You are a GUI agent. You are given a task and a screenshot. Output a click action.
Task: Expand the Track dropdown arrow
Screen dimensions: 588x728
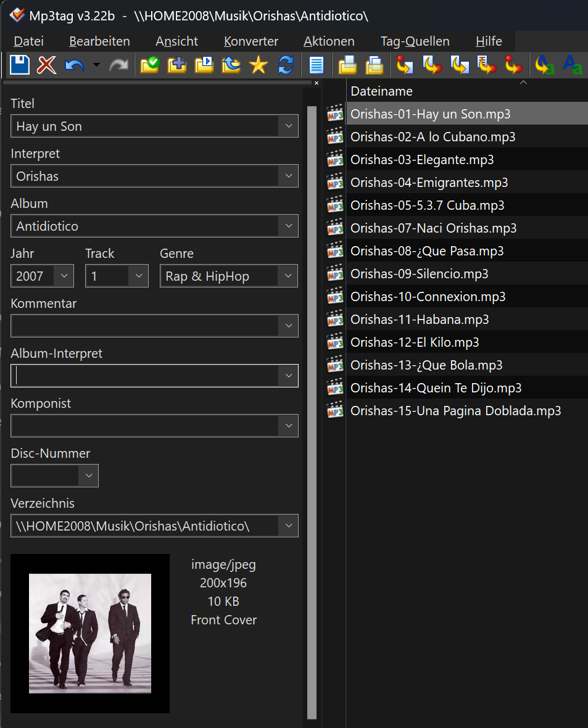click(x=138, y=276)
